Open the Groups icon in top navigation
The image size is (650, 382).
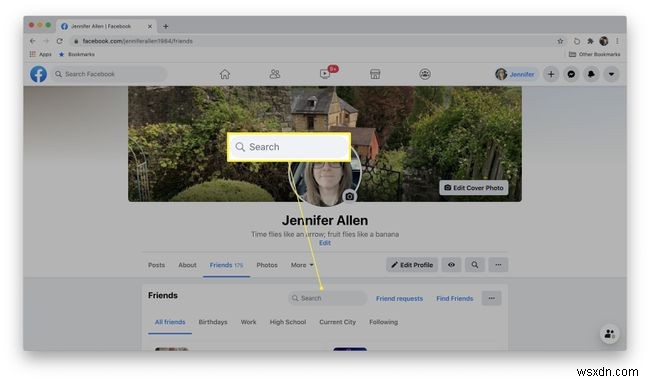click(x=425, y=74)
